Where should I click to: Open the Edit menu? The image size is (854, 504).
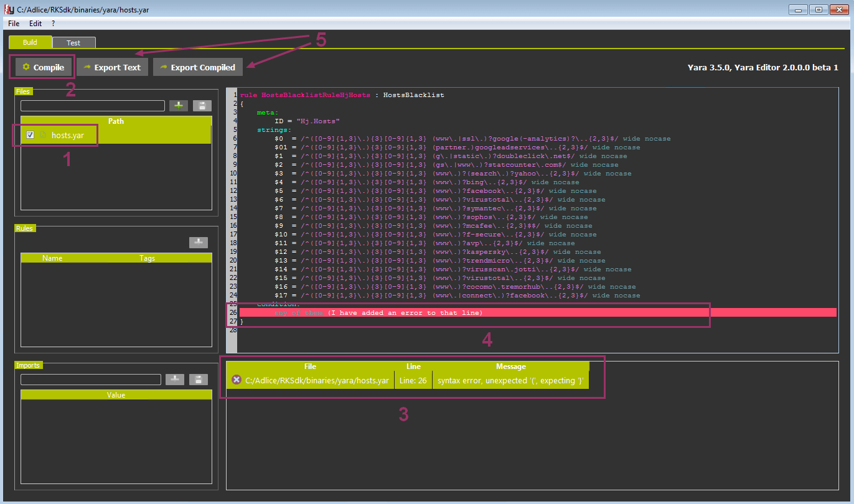pos(35,23)
